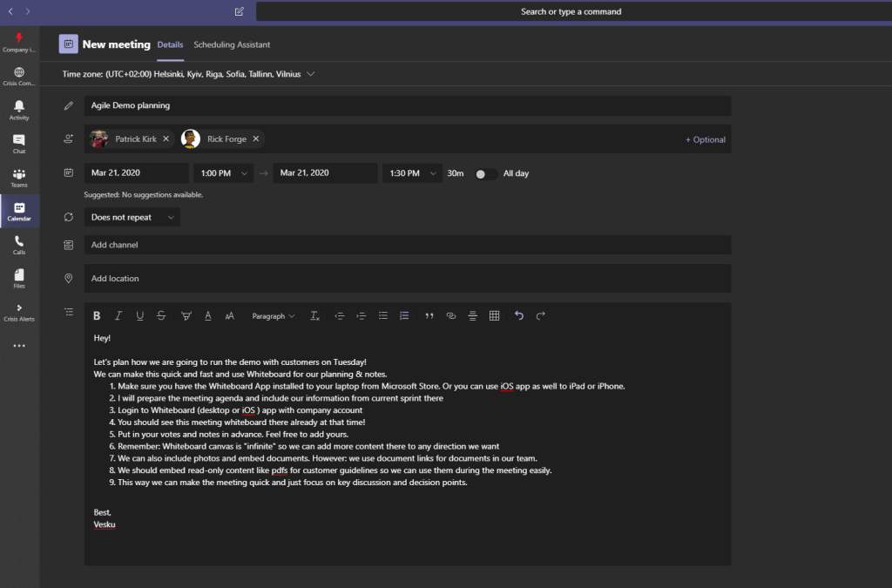Expand the time zone dropdown
The image size is (892, 588).
[x=311, y=74]
